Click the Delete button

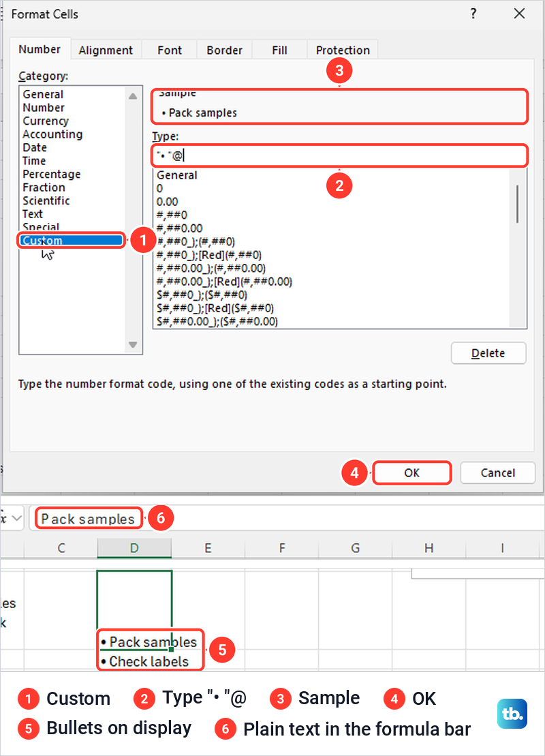tap(488, 353)
